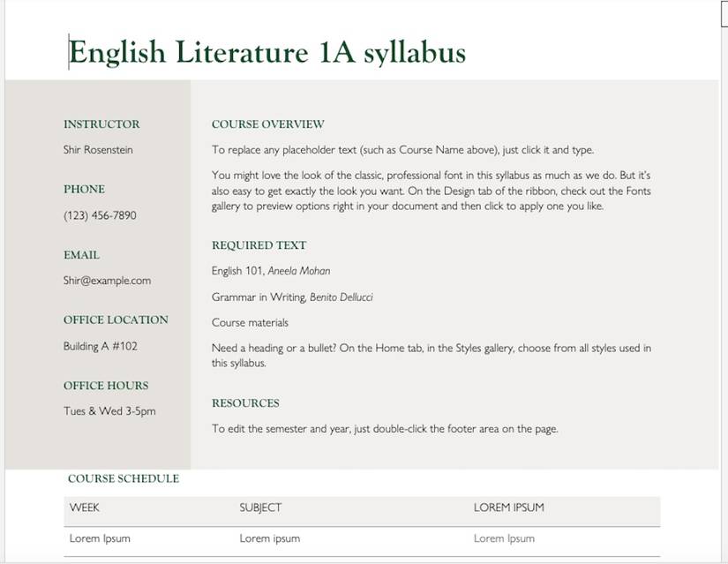This screenshot has width=728, height=564.
Task: Click the text 'Course materials'
Action: (250, 322)
